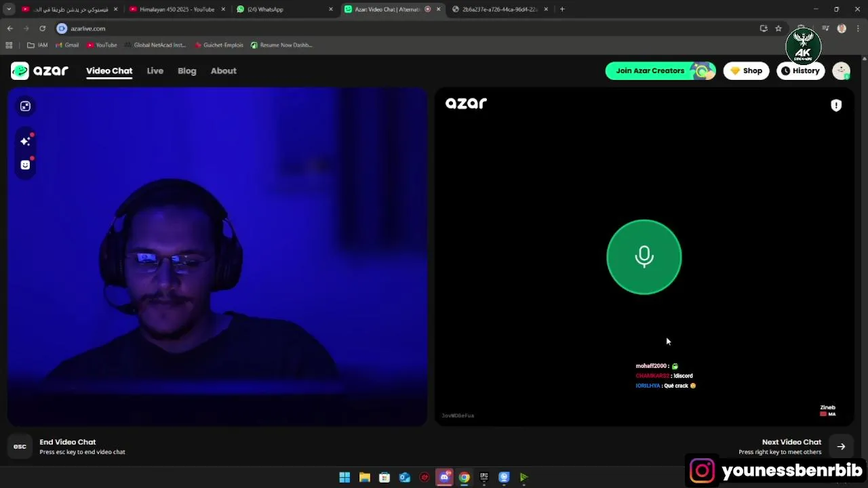The width and height of the screenshot is (868, 488).
Task: Open Outlook from taskbar
Action: point(404,477)
